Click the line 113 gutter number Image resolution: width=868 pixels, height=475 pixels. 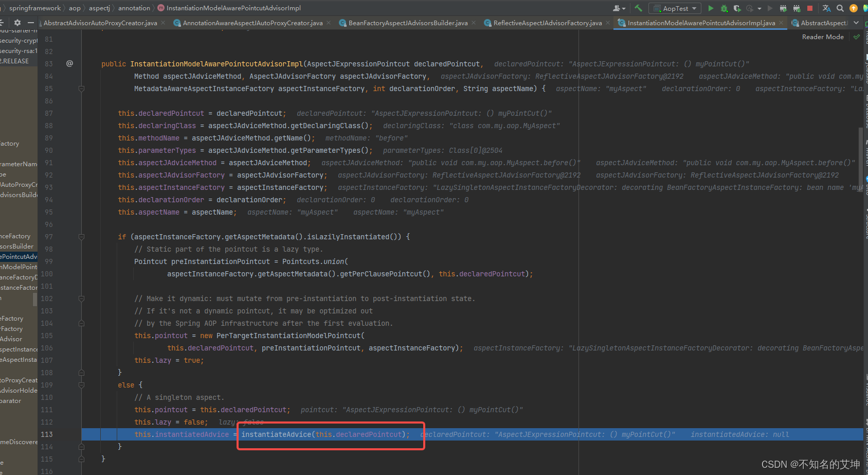click(47, 434)
